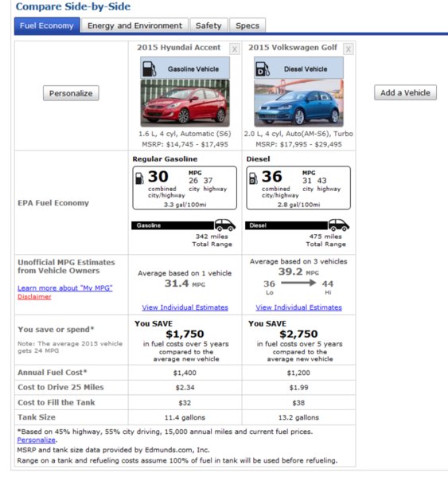Click the "39.2 MPG" owner average

click(x=298, y=272)
